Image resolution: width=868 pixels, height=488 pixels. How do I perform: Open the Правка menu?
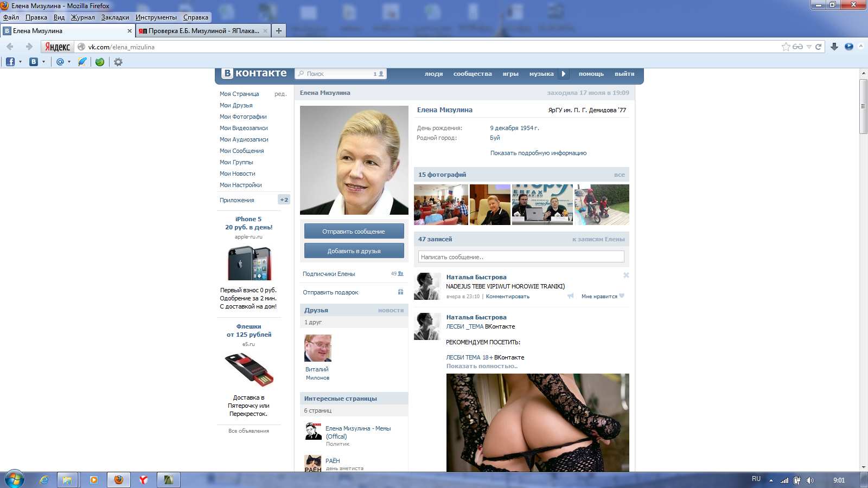tap(36, 17)
